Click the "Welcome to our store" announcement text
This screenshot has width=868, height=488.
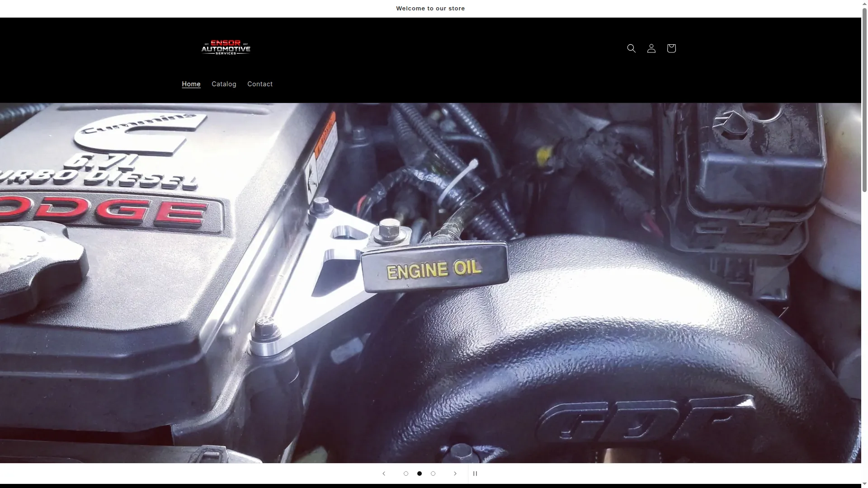pyautogui.click(x=430, y=9)
